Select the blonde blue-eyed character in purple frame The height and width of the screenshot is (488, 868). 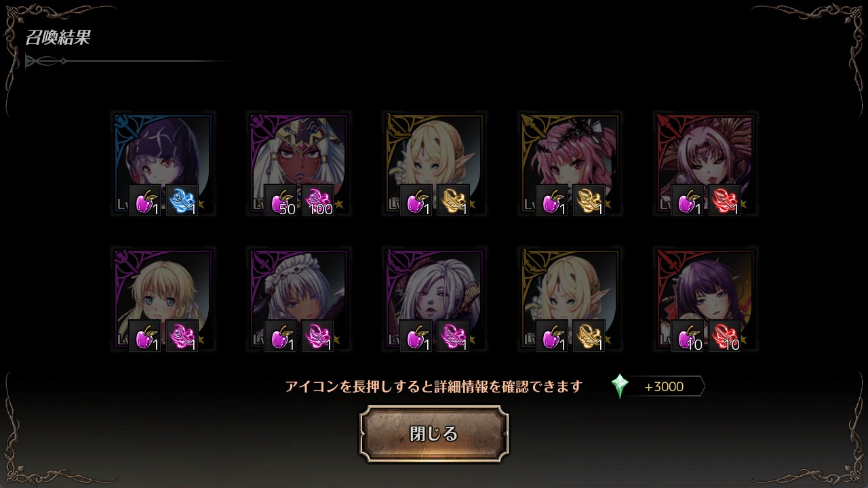(163, 299)
